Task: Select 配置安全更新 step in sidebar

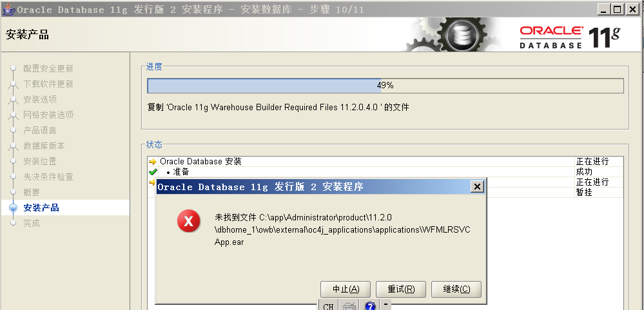Action: pyautogui.click(x=48, y=68)
